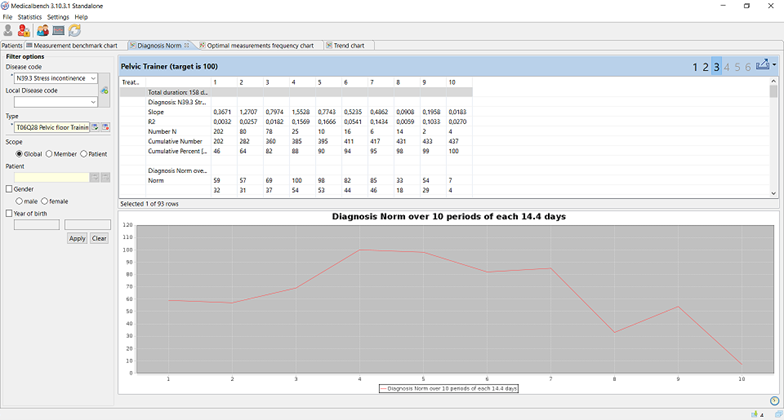The height and width of the screenshot is (420, 784).
Task: Click the measurement monitor toolbar icon
Action: pyautogui.click(x=58, y=30)
